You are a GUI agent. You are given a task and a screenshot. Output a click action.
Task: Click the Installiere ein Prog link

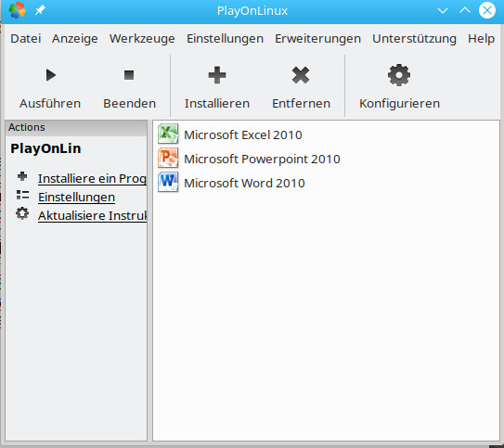pyautogui.click(x=92, y=179)
